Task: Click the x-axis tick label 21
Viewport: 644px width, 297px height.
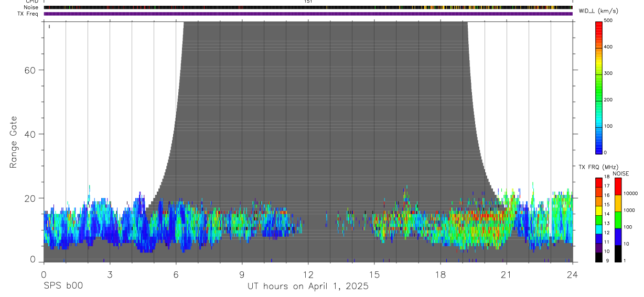Action: (x=507, y=274)
